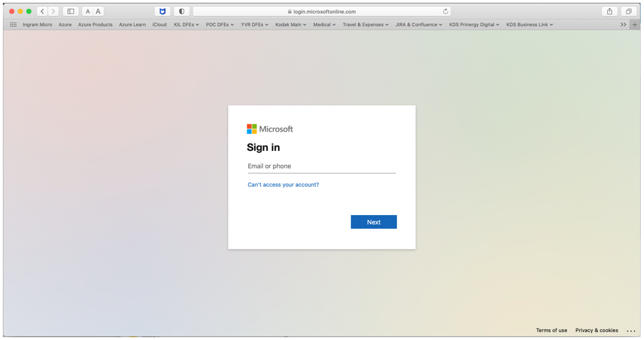644x340 pixels.
Task: Open the iCloud bookmark
Action: (159, 24)
